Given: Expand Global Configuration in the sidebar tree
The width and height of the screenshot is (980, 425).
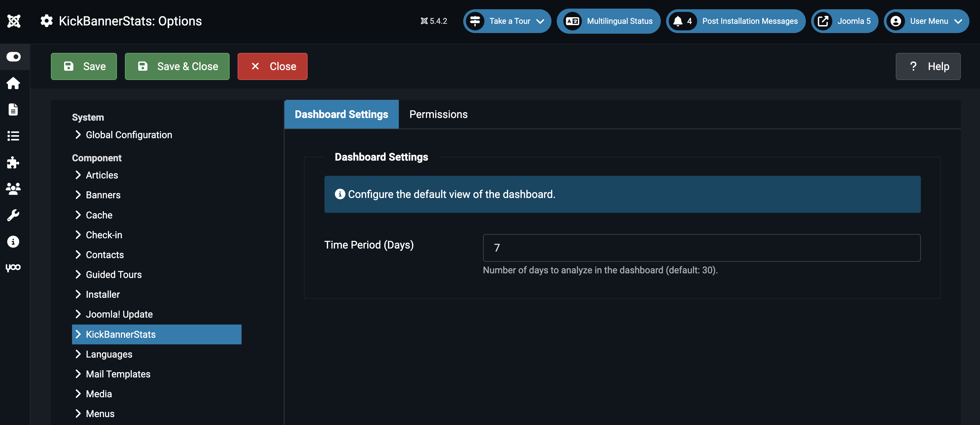Looking at the screenshot, I should pos(129,135).
